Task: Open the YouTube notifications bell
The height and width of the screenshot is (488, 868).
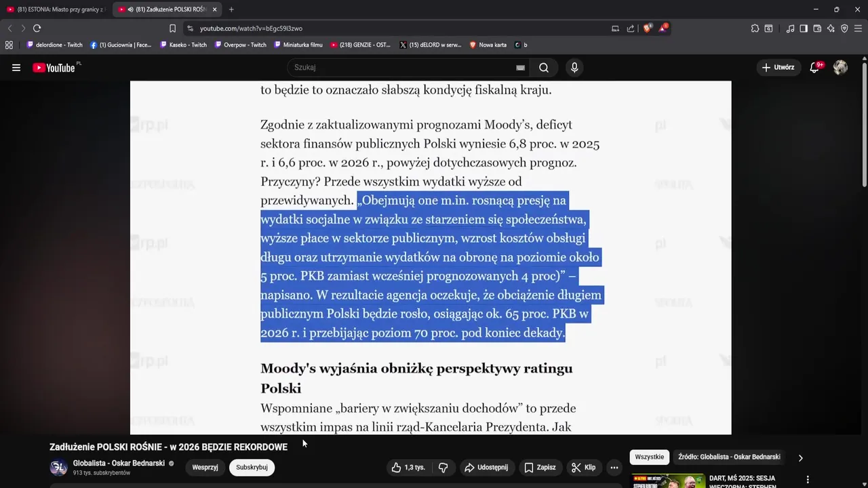Action: click(x=815, y=67)
